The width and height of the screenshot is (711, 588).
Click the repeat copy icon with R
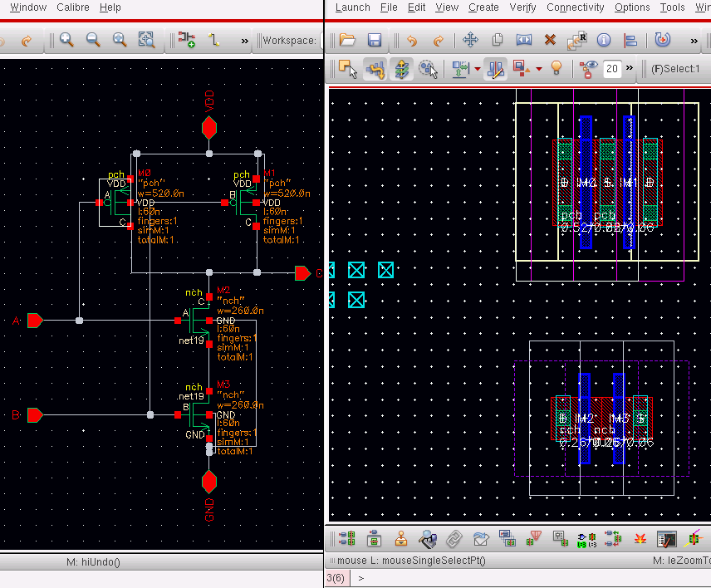click(x=576, y=41)
